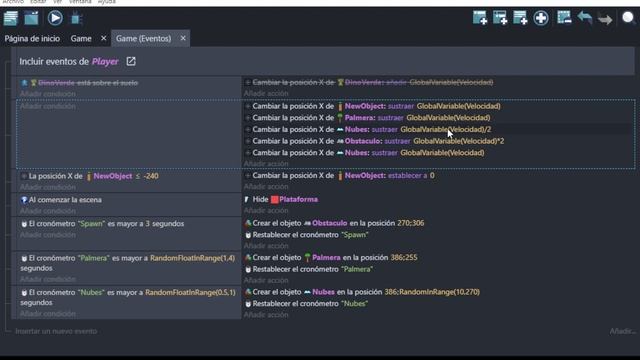Select action Palmera sustraer GlobalVariable(Velocidad)
This screenshot has width=640, height=360.
click(x=367, y=118)
